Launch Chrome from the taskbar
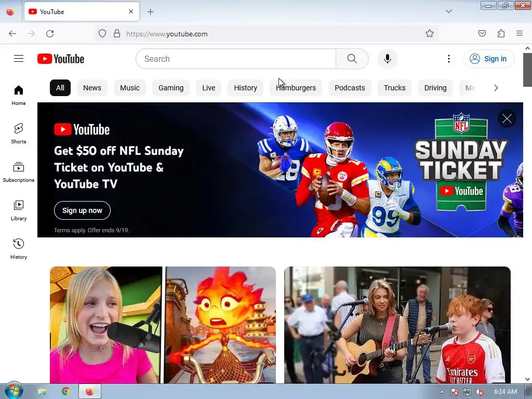This screenshot has width=532, height=399. [x=66, y=392]
